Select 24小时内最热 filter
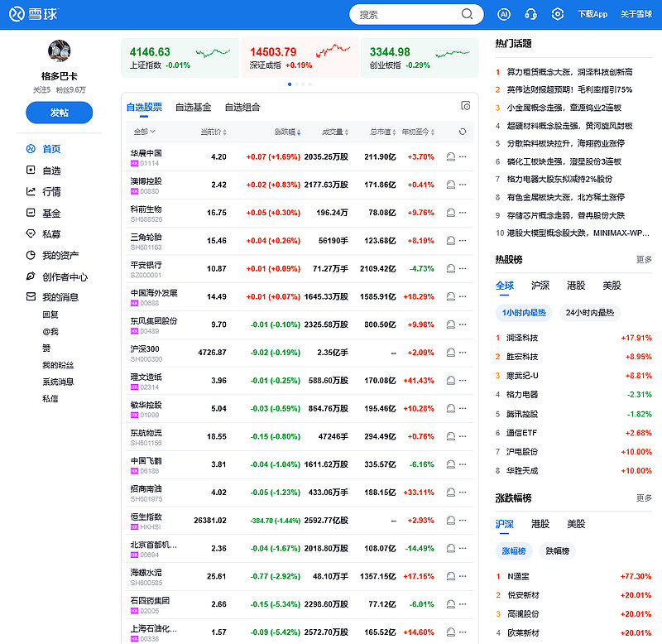Image resolution: width=662 pixels, height=644 pixels. (590, 313)
